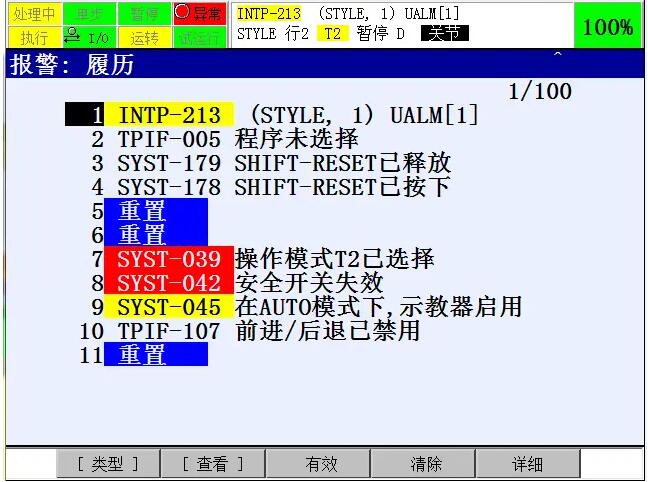Click the 清除 clear history softkey
The height and width of the screenshot is (482, 648).
(423, 464)
